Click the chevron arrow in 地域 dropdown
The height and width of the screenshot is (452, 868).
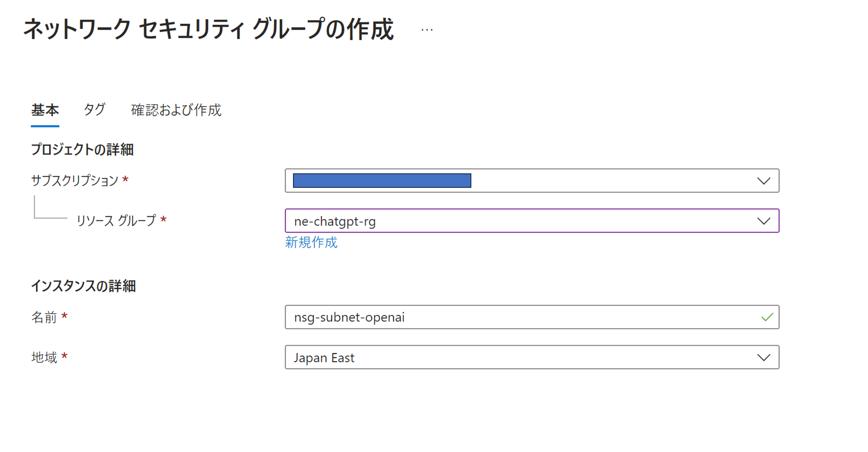(x=763, y=358)
